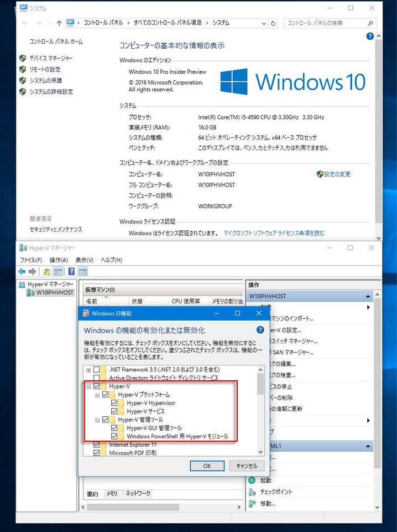This screenshot has width=397, height=532.
Task: Click the green 起動 icon in actions pane
Action: click(252, 480)
